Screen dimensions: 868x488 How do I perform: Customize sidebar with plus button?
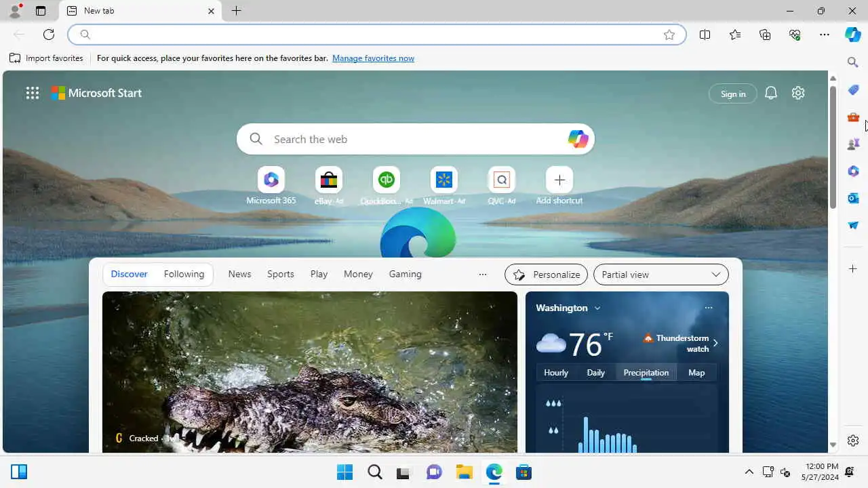click(853, 269)
